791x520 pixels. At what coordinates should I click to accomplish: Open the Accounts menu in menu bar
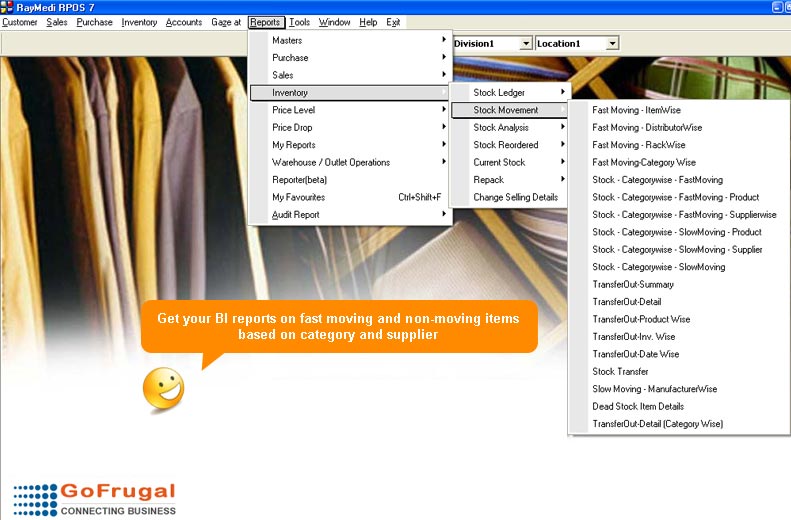click(183, 22)
